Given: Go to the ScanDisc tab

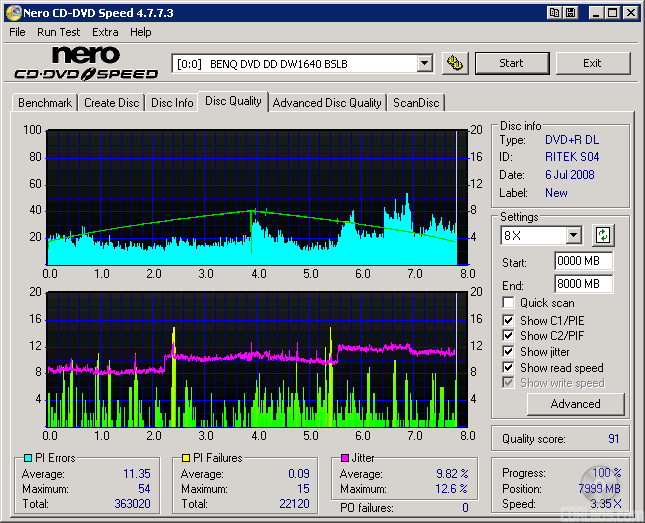Looking at the screenshot, I should [x=416, y=103].
